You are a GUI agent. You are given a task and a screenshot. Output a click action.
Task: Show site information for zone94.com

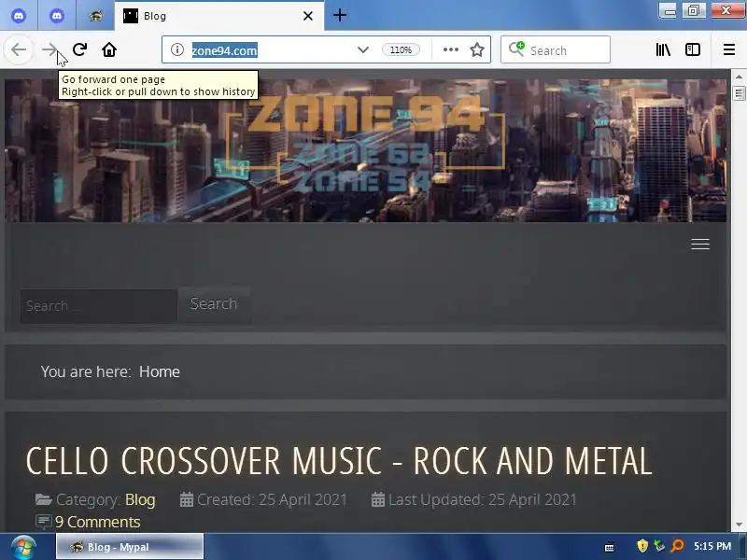click(177, 49)
